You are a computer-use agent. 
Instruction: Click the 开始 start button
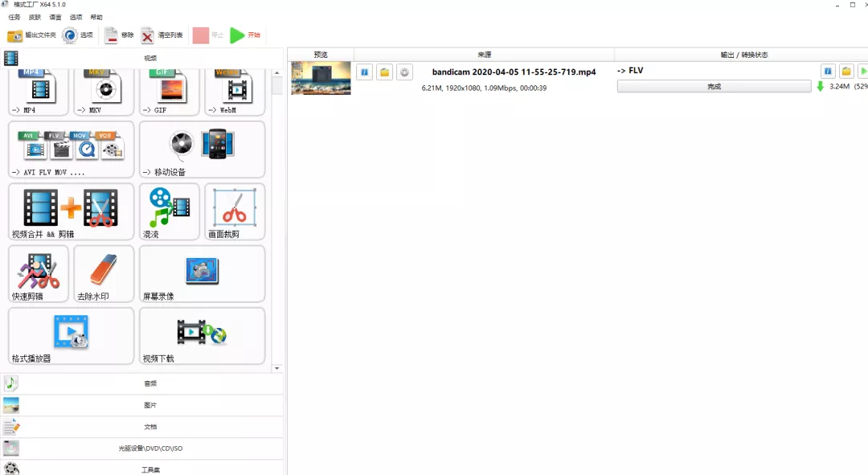click(245, 35)
